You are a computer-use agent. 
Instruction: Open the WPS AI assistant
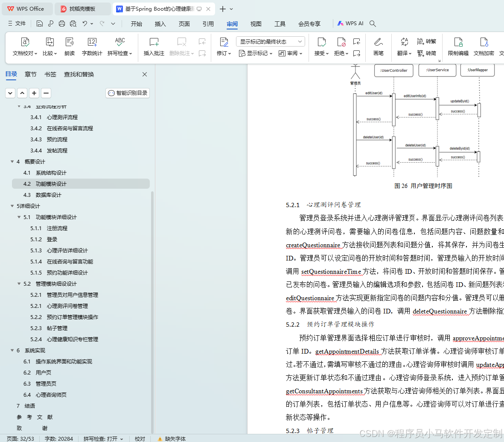tap(350, 23)
